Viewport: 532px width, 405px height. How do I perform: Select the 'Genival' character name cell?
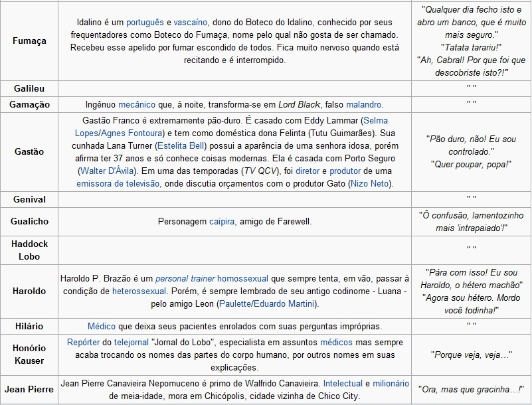pos(29,199)
